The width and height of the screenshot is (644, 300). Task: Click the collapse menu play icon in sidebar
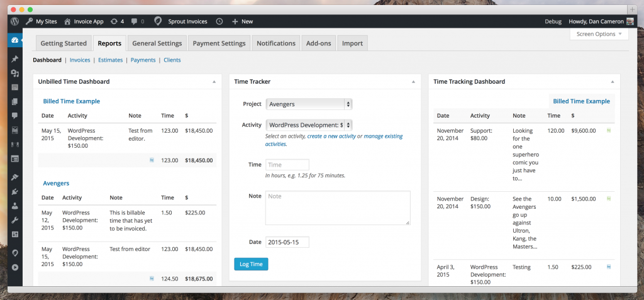[x=15, y=267]
